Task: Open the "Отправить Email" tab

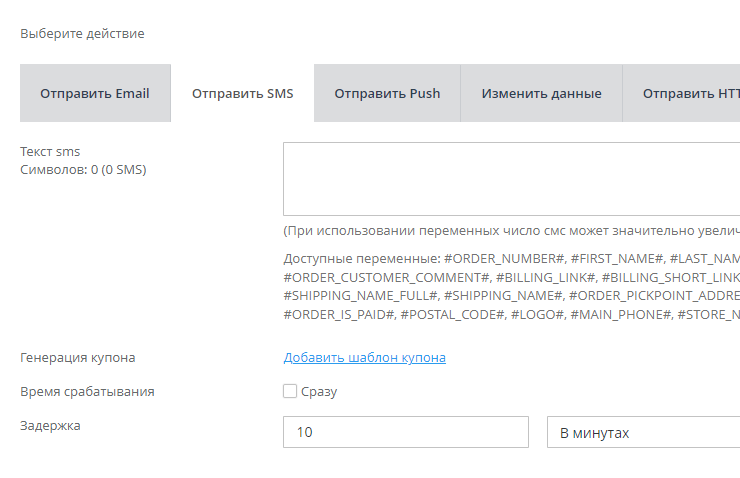Action: click(x=95, y=93)
